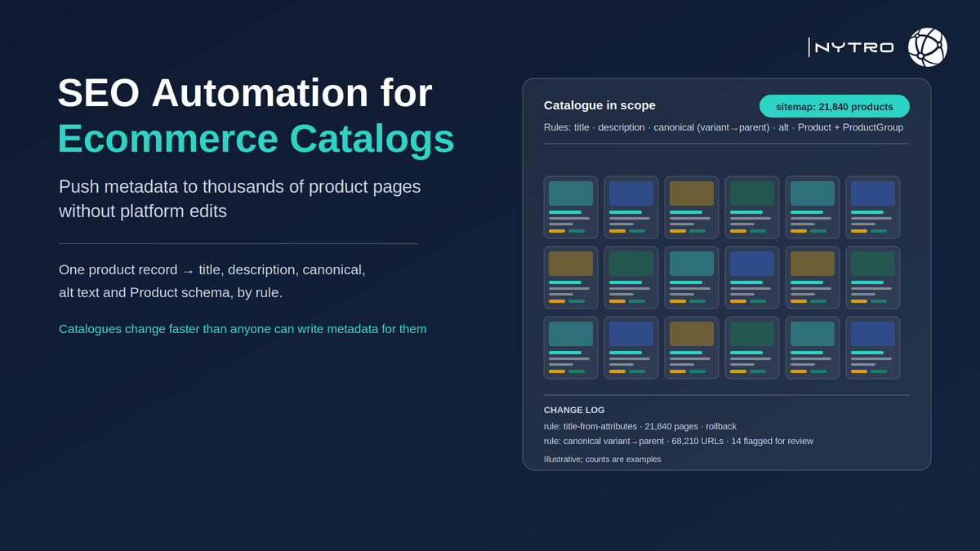
Task: Open the blue product card in the middle row
Action: pos(752,278)
